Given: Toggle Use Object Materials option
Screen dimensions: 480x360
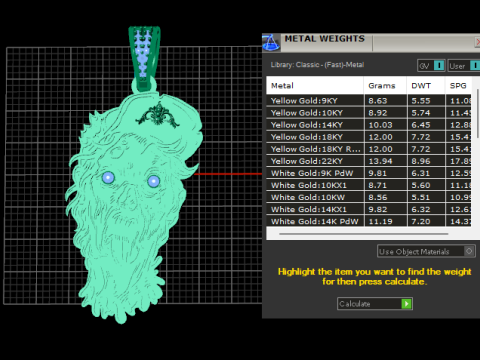Looking at the screenshot, I should click(426, 251).
